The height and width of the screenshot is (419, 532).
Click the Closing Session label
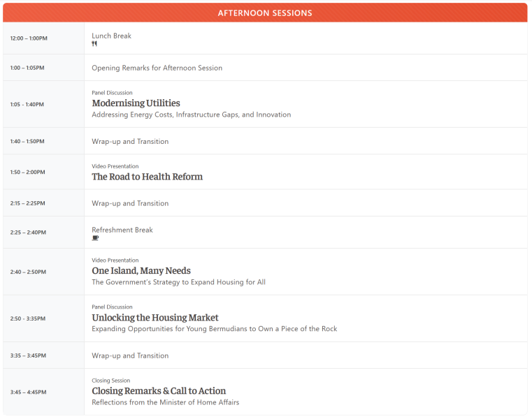(110, 381)
